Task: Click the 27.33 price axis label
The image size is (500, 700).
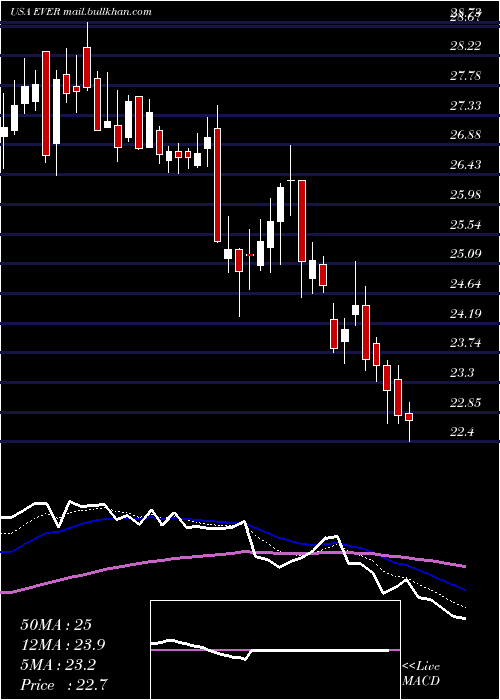Action: point(466,105)
